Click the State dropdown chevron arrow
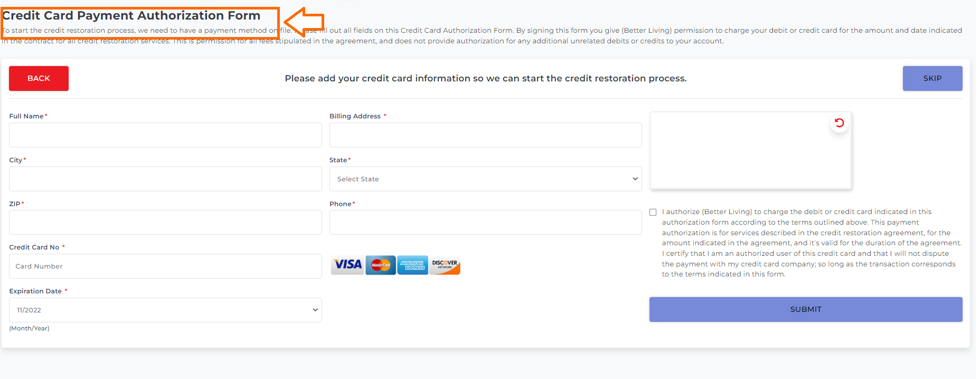 (635, 179)
